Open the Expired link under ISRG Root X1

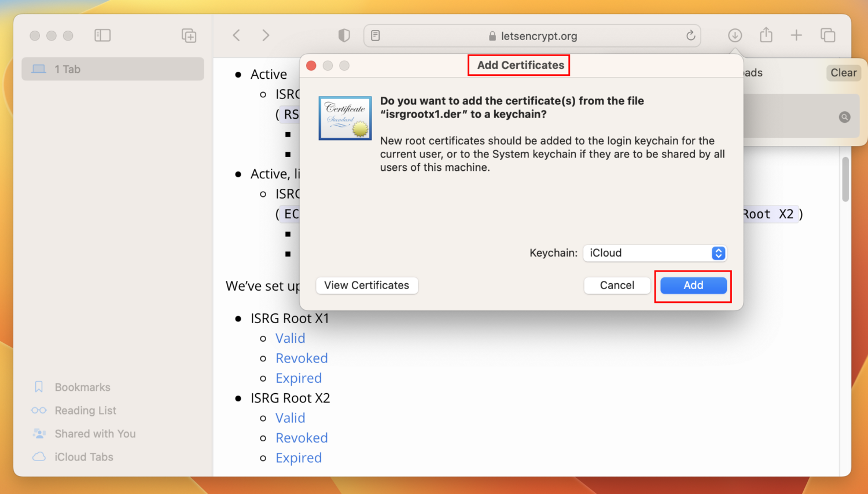coord(299,378)
